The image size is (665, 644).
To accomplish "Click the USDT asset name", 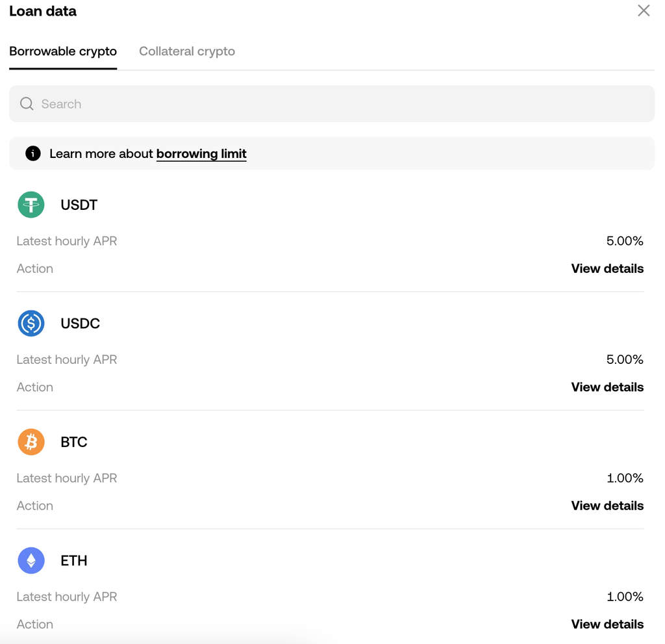I will click(79, 205).
